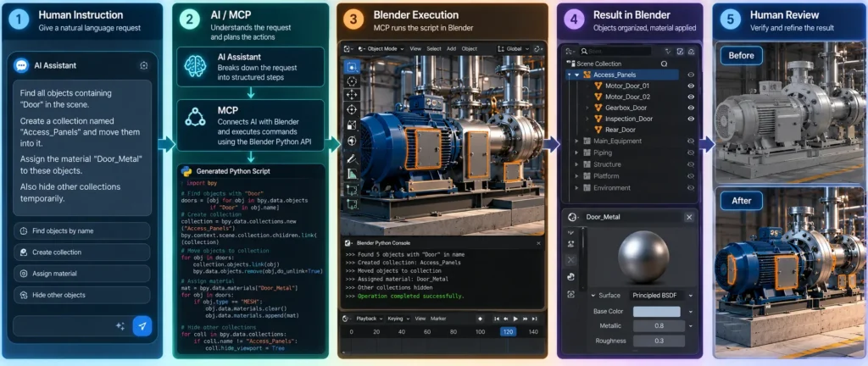Open the viewport Add menu
This screenshot has width=868, height=366.
pyautogui.click(x=451, y=48)
